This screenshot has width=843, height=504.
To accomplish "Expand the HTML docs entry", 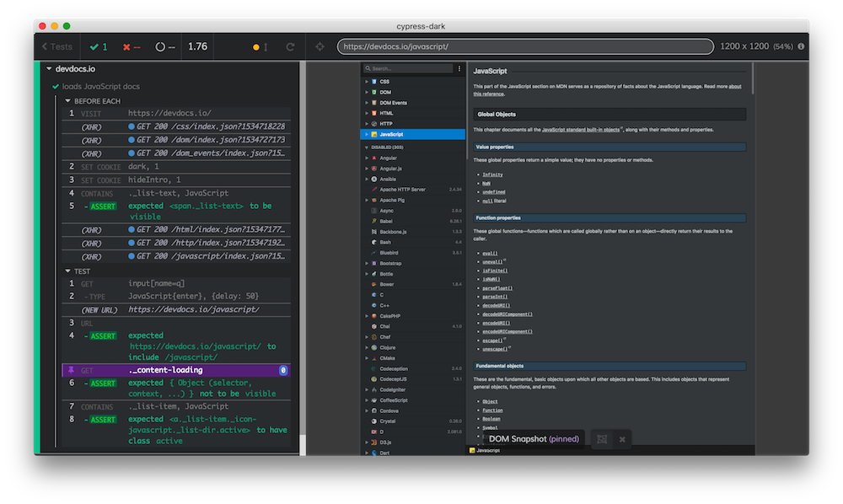I will click(367, 114).
